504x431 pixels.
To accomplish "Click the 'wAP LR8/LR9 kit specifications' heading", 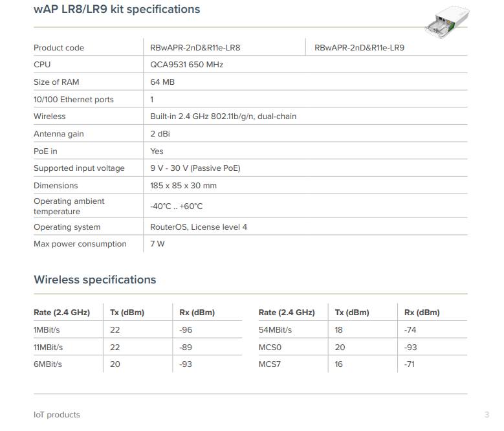I will click(116, 9).
